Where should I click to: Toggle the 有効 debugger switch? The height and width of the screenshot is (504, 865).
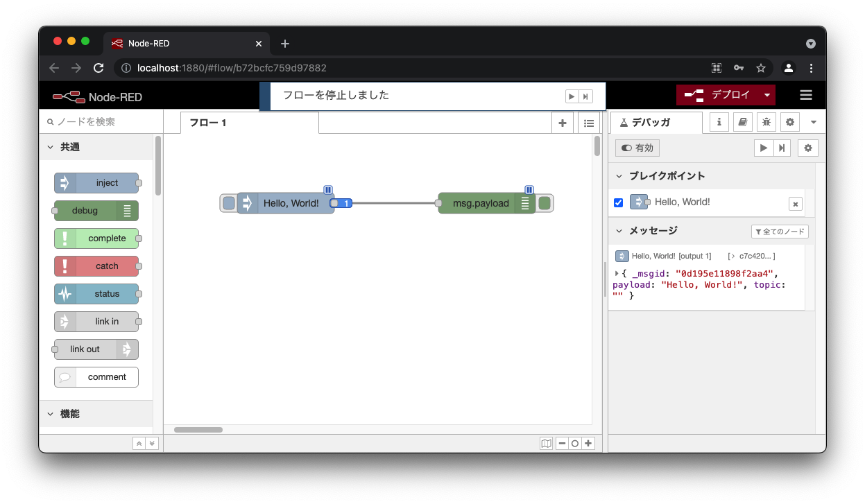[x=637, y=148]
